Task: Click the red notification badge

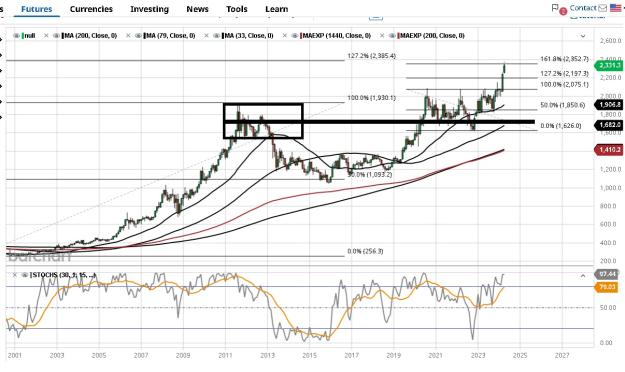Action: [x=563, y=12]
